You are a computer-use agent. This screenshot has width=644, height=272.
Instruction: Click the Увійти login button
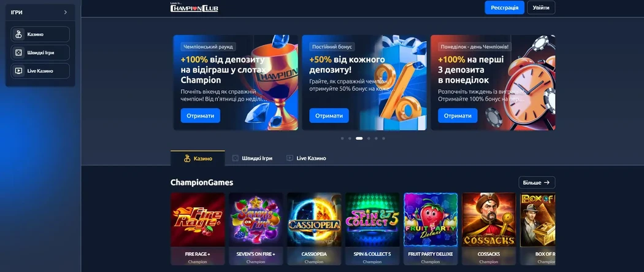click(x=541, y=8)
